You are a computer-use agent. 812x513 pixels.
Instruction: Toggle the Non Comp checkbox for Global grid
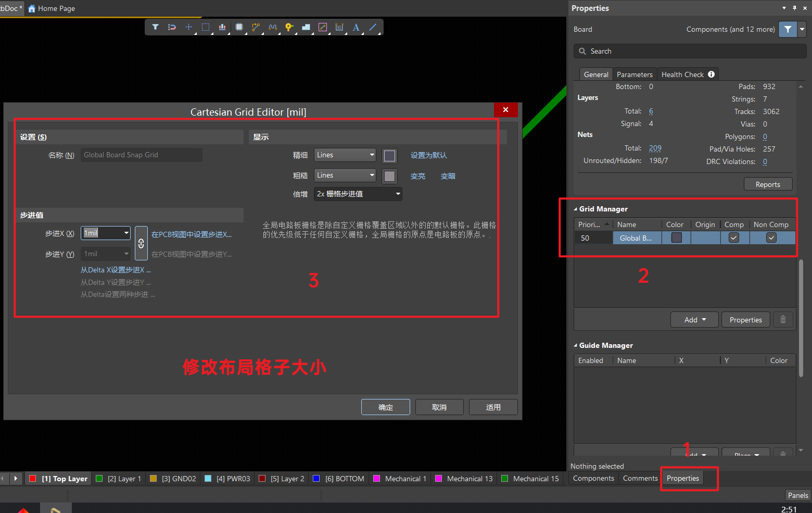pyautogui.click(x=771, y=238)
